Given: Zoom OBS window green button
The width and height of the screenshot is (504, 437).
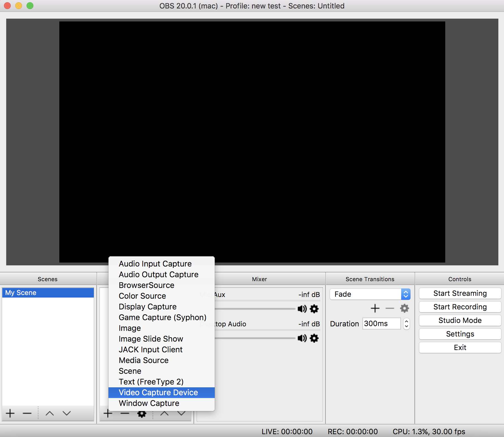Looking at the screenshot, I should 30,6.
